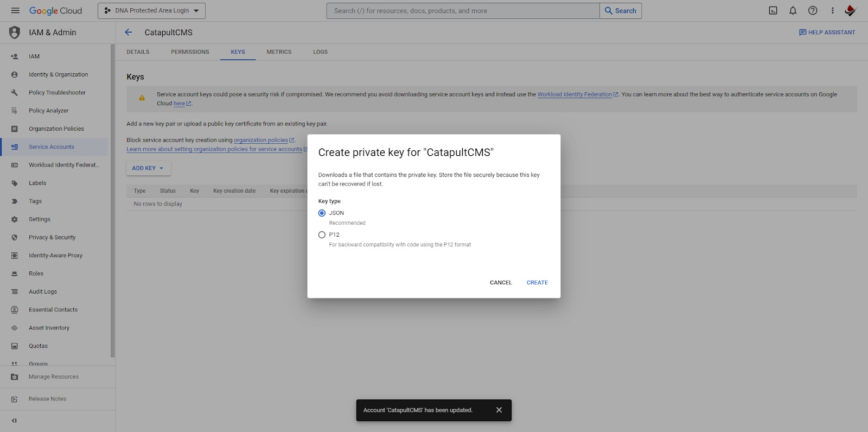
Task: Click the Status column header
Action: [168, 191]
